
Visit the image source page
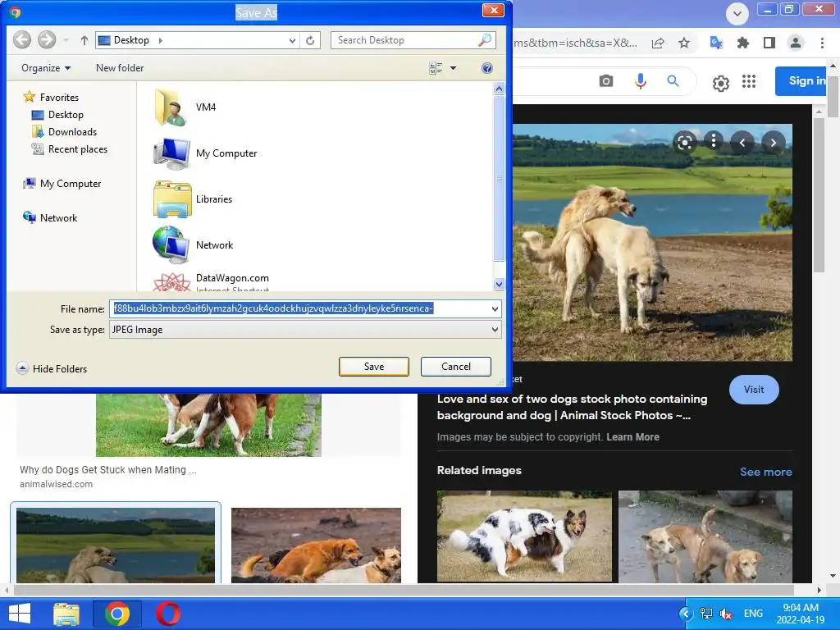click(754, 390)
